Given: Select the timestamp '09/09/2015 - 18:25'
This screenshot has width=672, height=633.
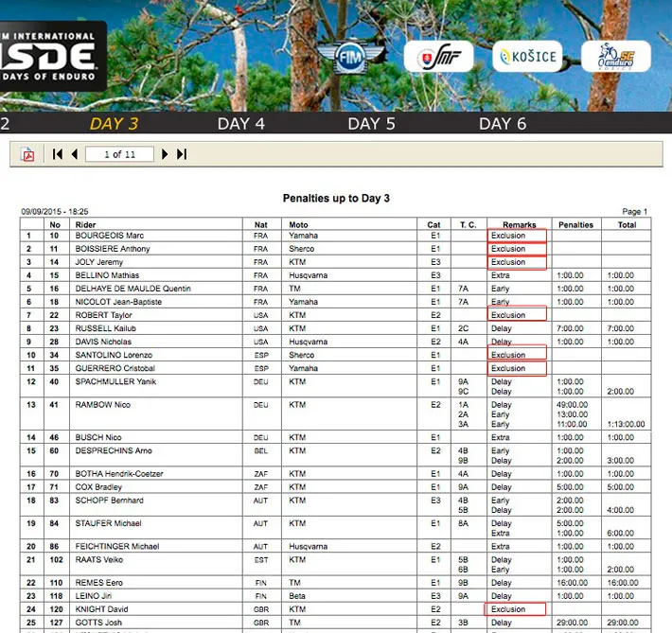Looking at the screenshot, I should (55, 211).
